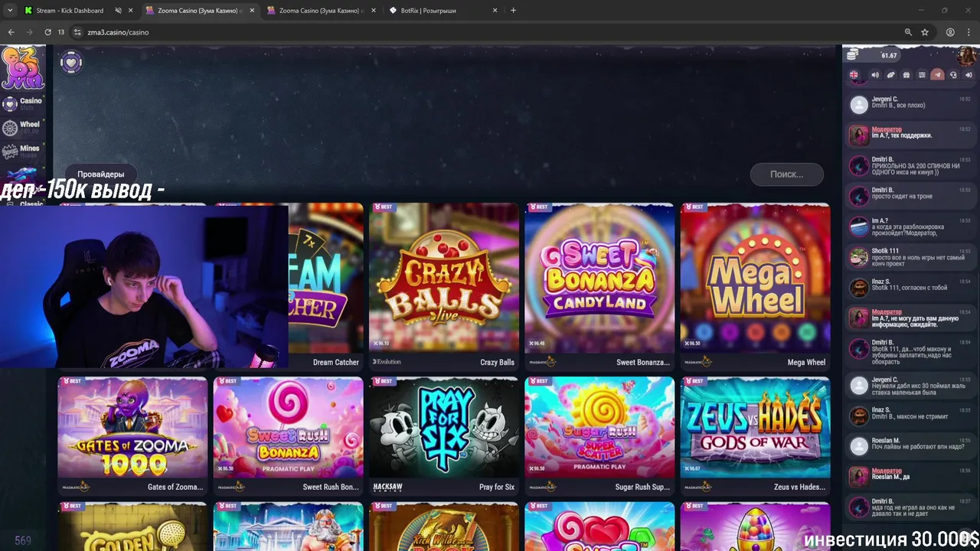Viewport: 980px width, 551px height.
Task: Click the browser zoom magnifier icon
Action: pyautogui.click(x=908, y=32)
